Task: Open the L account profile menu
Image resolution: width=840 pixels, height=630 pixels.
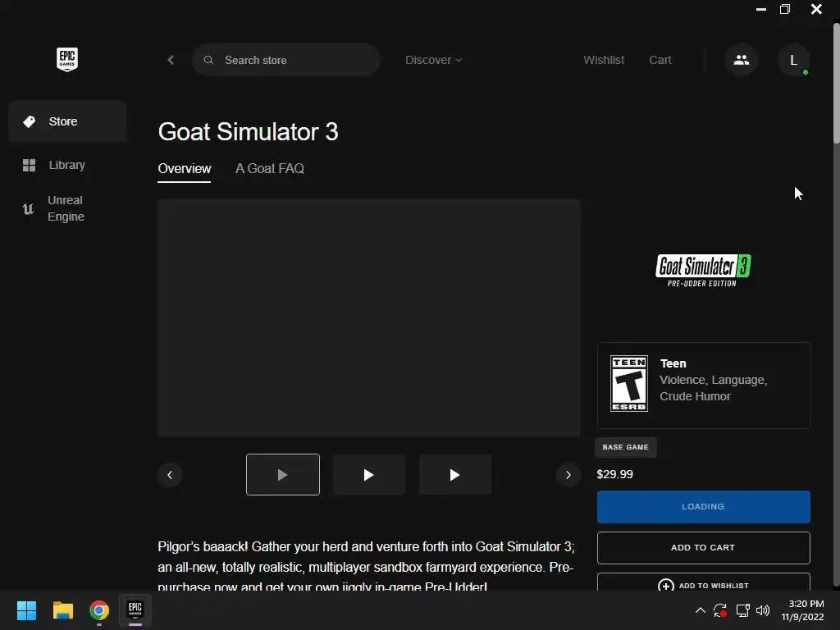Action: 793,60
